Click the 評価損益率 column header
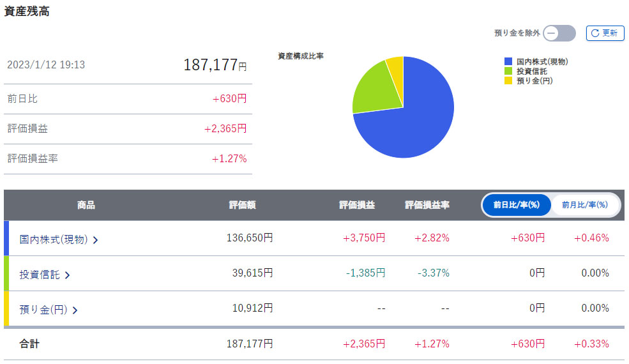 (x=427, y=205)
